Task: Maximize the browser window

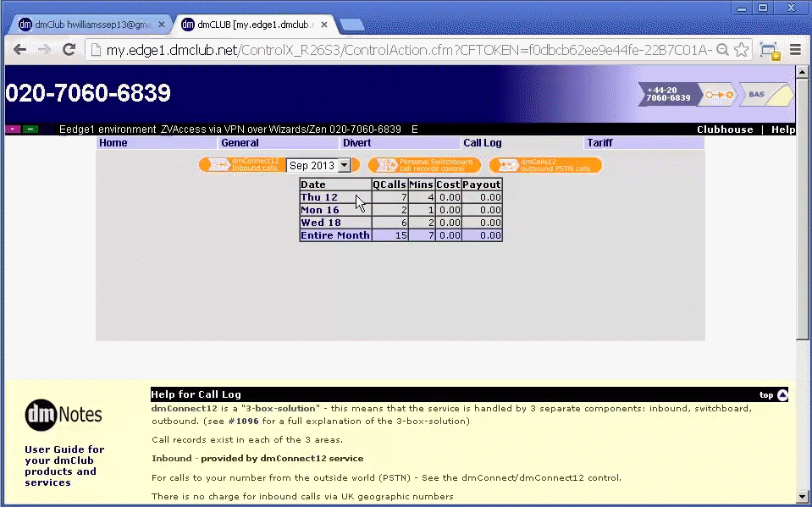Action: click(764, 8)
